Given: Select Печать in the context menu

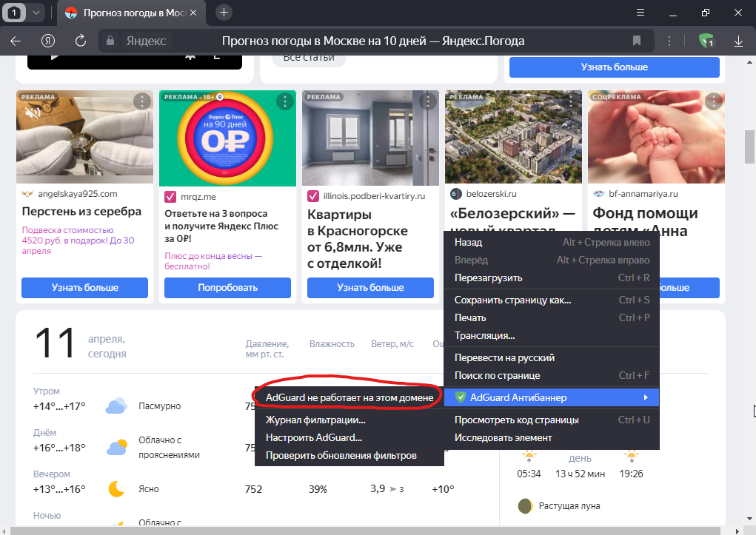Looking at the screenshot, I should pos(552,318).
